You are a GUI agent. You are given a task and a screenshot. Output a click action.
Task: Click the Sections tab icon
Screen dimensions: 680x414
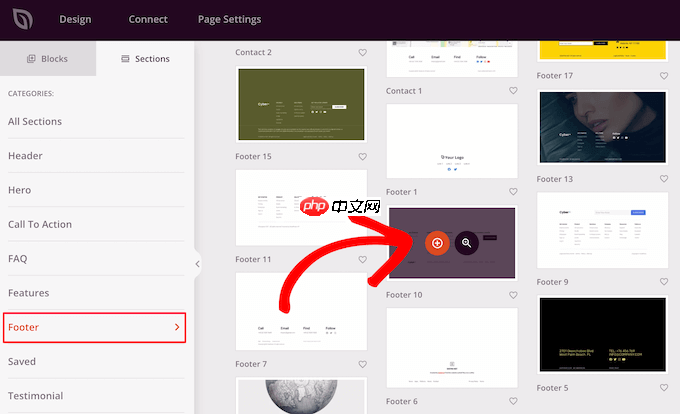click(125, 59)
